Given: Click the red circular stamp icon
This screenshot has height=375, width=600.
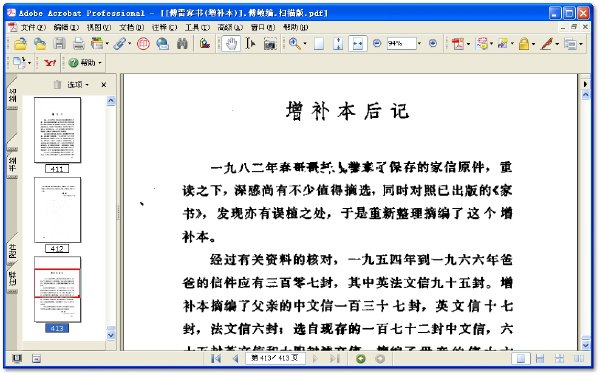Looking at the screenshot, I should [143, 44].
